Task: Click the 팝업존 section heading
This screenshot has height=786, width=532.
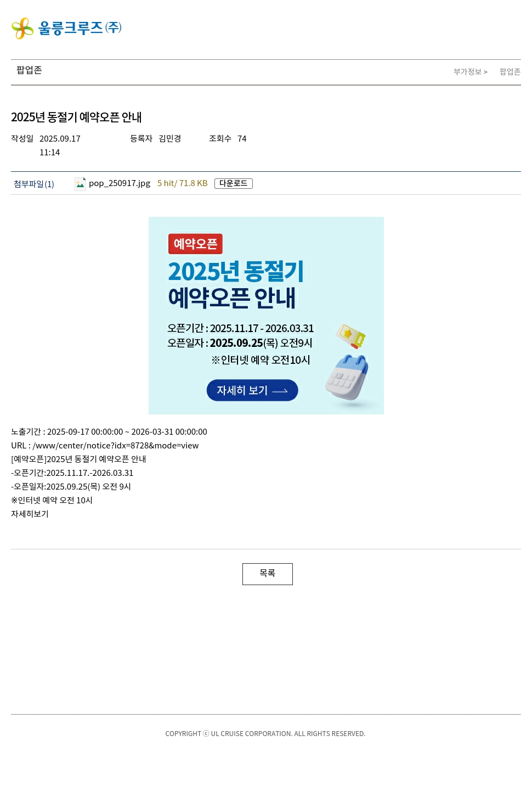Action: (x=29, y=70)
